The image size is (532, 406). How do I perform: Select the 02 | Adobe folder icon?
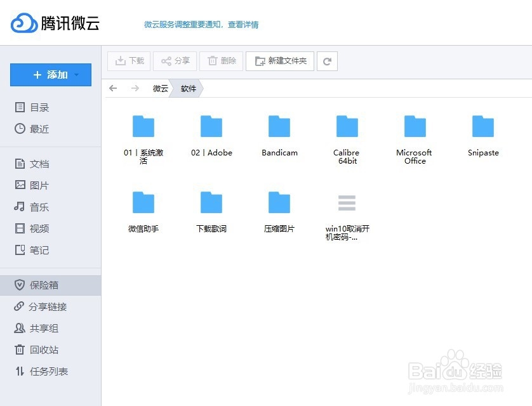(211, 126)
